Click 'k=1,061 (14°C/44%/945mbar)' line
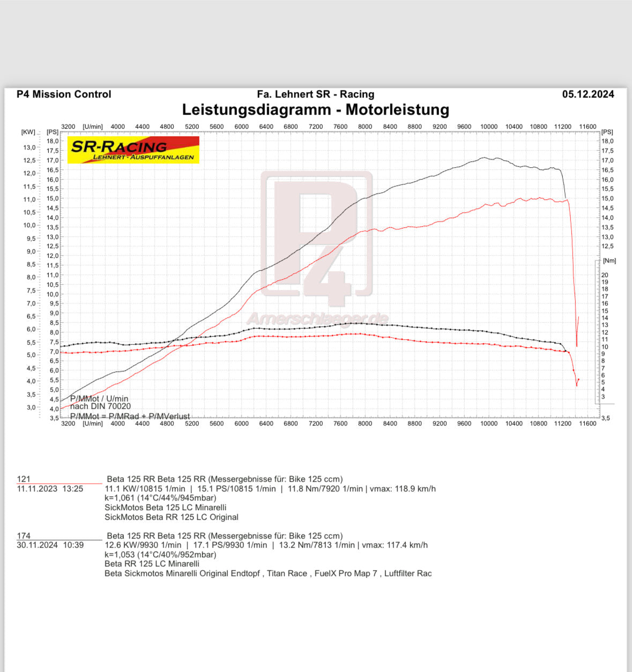The image size is (632, 672). click(x=160, y=498)
